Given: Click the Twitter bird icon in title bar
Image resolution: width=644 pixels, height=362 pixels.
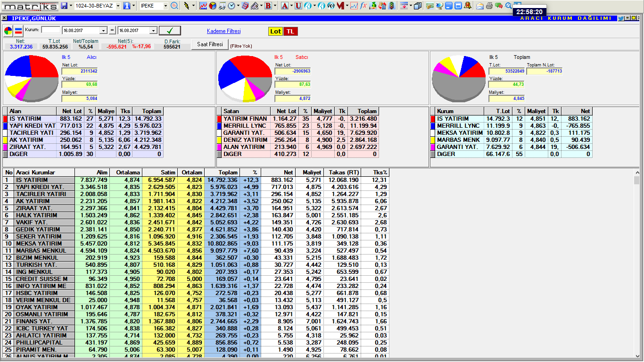Looking at the screenshot, I should (621, 18).
